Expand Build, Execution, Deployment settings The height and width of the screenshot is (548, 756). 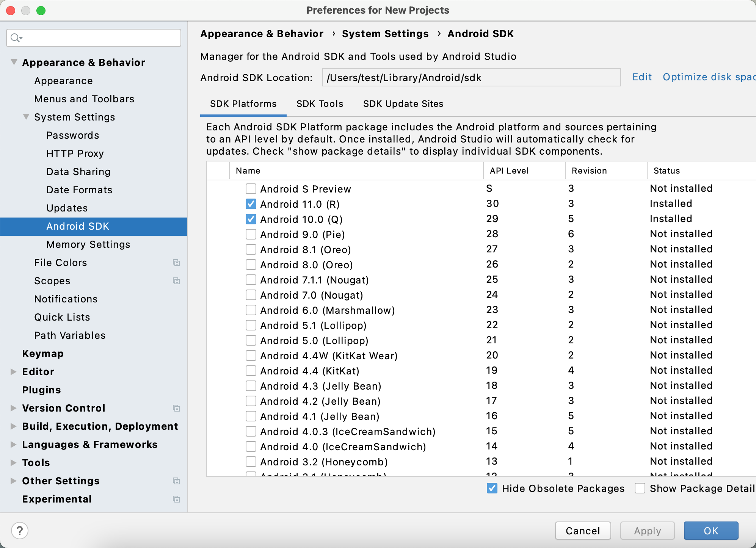(14, 426)
